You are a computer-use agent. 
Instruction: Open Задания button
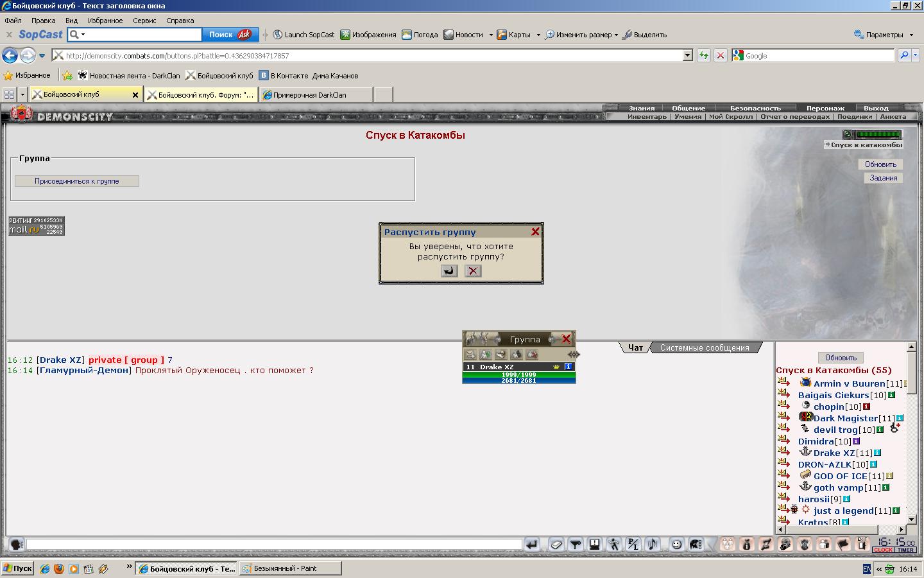pos(884,178)
